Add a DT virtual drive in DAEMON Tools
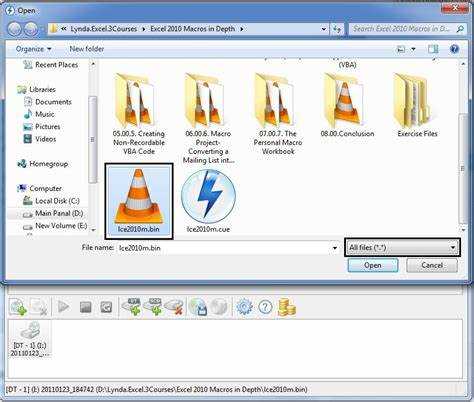The image size is (474, 402). coord(132,307)
